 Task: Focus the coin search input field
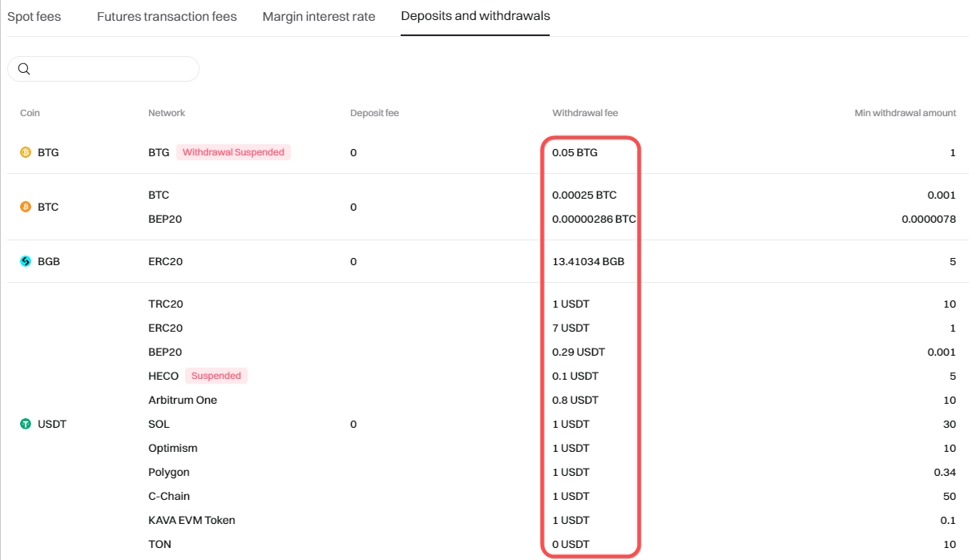coord(103,69)
